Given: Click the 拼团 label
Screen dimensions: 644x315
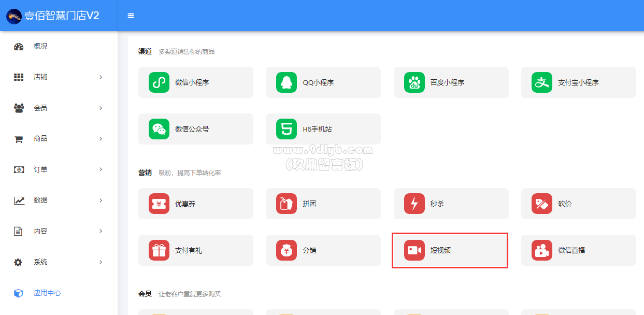Looking at the screenshot, I should [310, 204].
